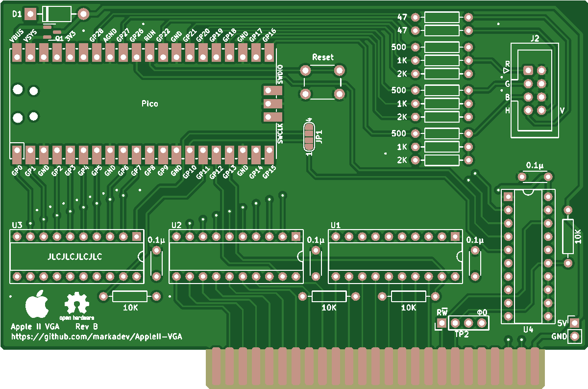Select the JLCJLCJLCJLC text on U3
Screen dimensions: 588x389
[x=75, y=257]
